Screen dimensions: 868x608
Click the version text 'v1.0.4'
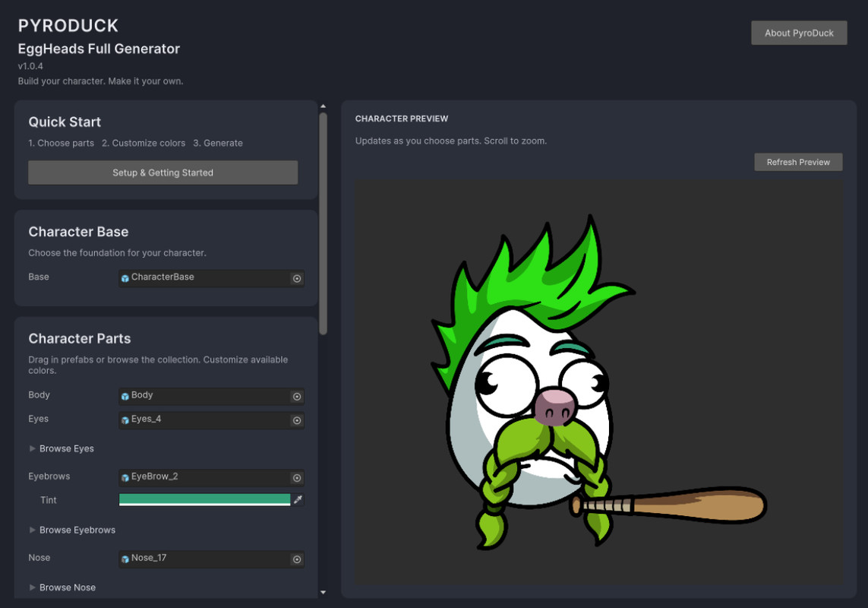point(30,66)
